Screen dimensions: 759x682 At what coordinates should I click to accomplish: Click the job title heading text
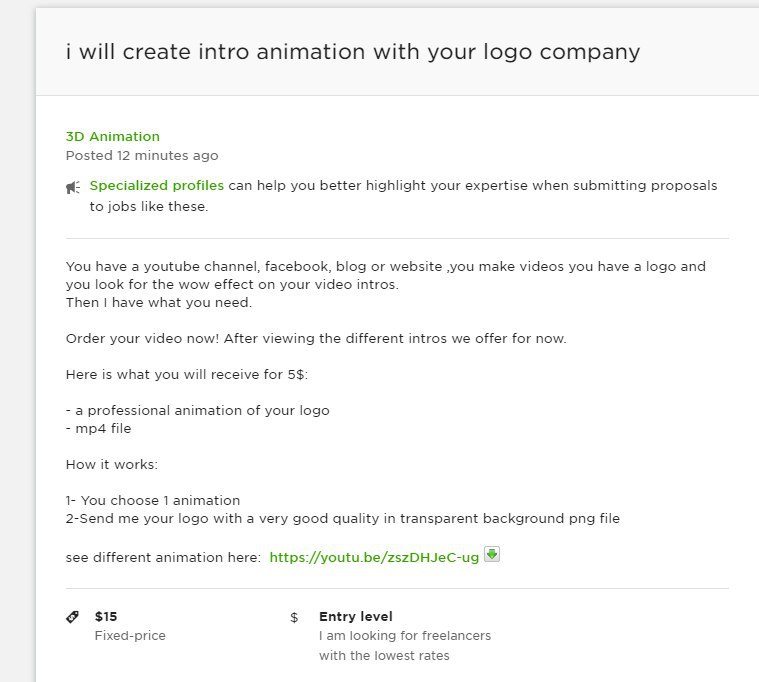353,52
